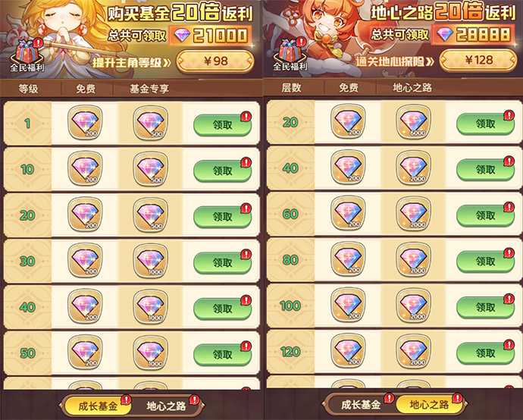
Task: Switch to 地心之路 tab in left panel
Action: pos(166,406)
